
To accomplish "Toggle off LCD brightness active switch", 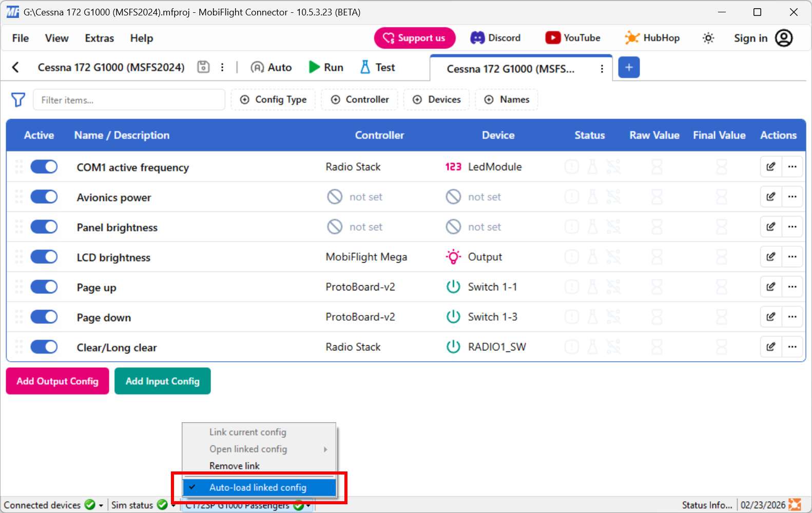I will (44, 257).
